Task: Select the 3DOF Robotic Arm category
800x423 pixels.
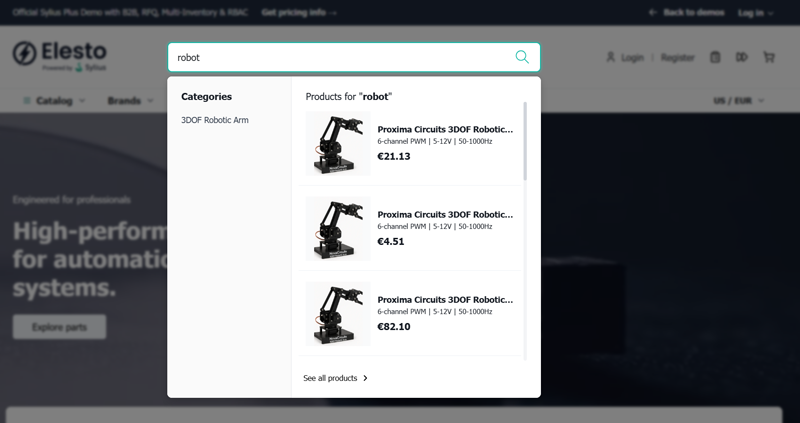Action: click(215, 120)
